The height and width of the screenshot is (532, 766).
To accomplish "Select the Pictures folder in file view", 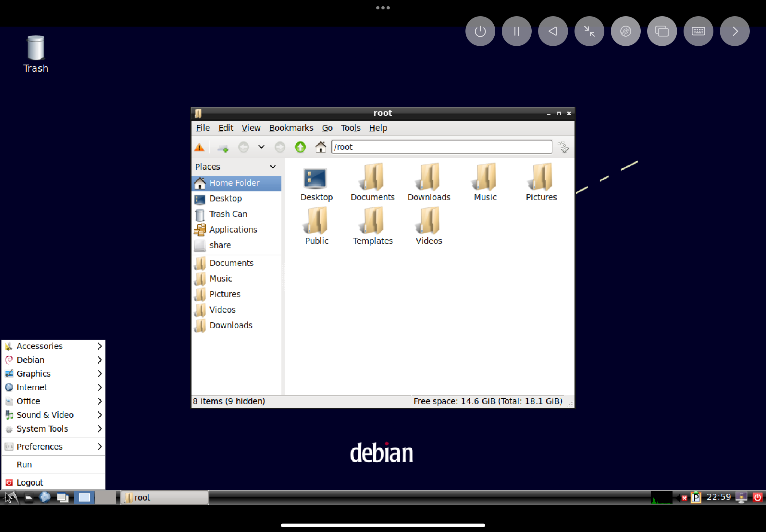I will coord(541,183).
